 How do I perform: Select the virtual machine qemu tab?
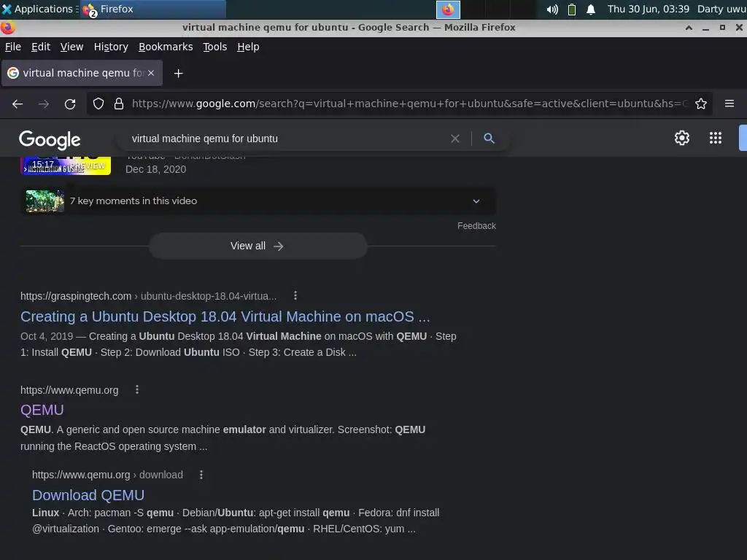[x=82, y=73]
